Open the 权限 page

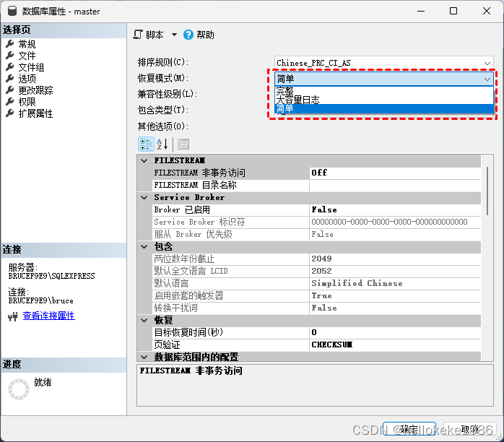point(27,102)
